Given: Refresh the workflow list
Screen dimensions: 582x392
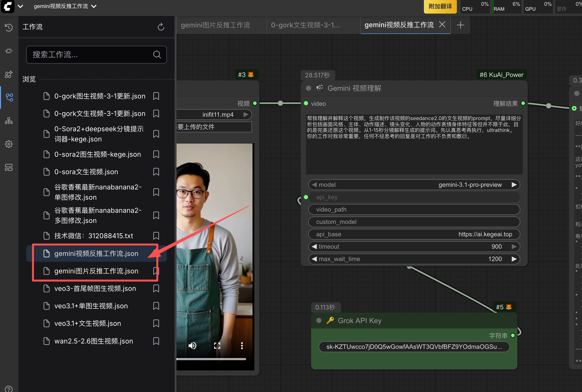Looking at the screenshot, I should pos(161,27).
